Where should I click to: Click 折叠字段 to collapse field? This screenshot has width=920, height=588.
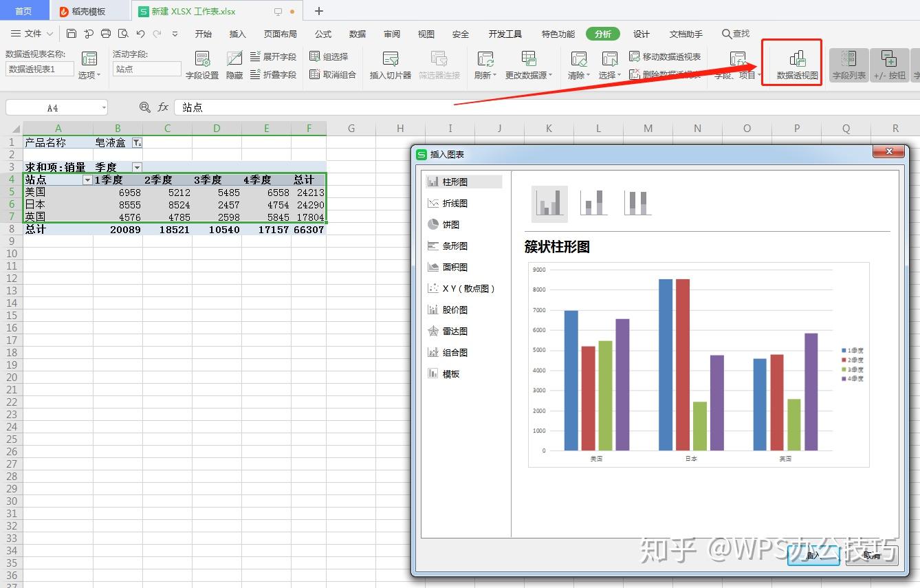(273, 74)
